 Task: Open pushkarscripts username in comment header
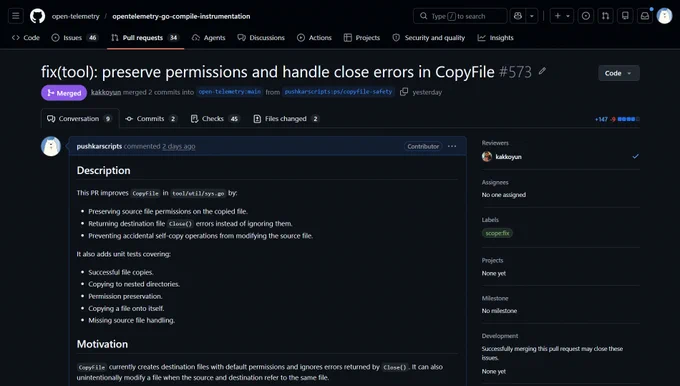pos(99,146)
